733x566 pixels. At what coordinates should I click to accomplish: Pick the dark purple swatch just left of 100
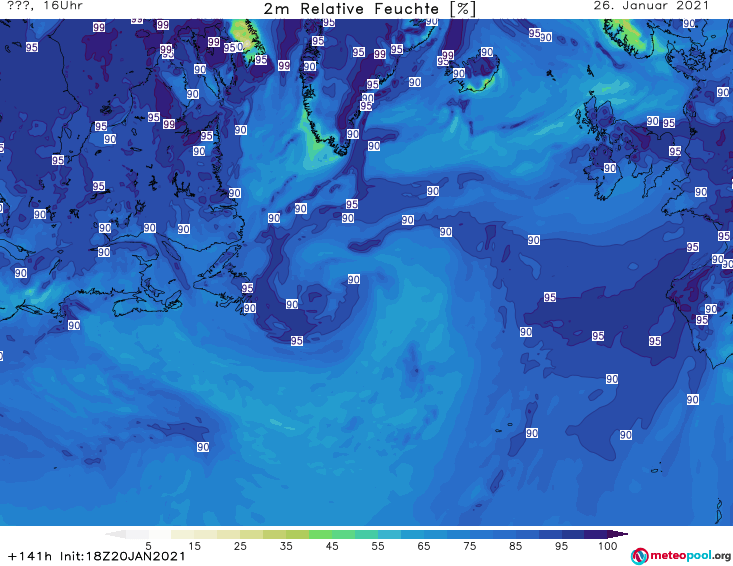click(596, 534)
